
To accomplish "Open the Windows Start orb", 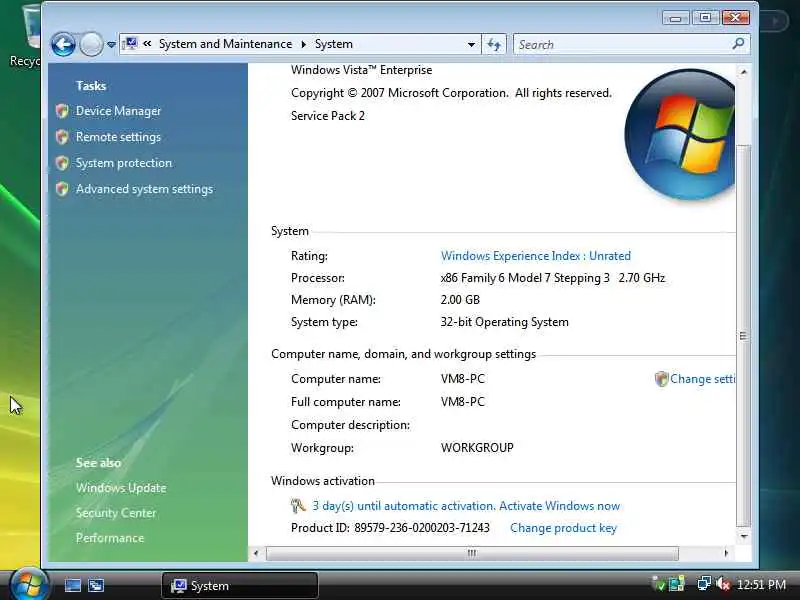I will (29, 584).
